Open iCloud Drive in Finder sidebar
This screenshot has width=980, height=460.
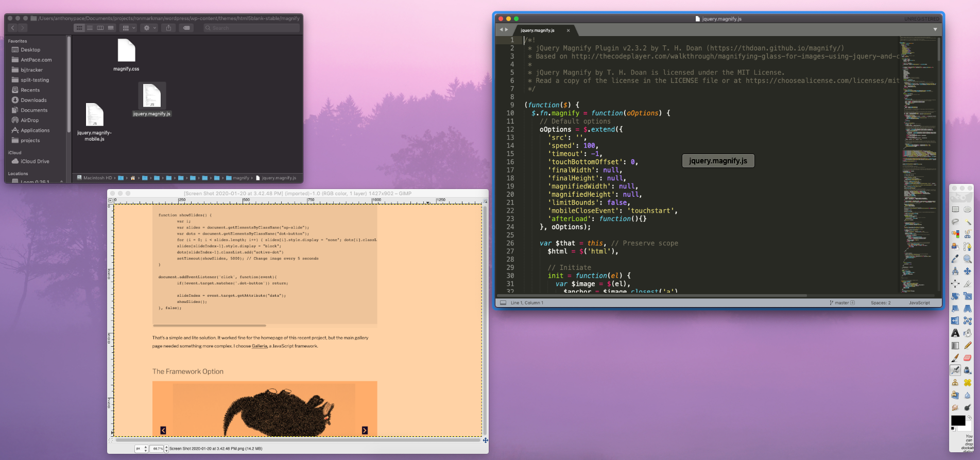[35, 161]
